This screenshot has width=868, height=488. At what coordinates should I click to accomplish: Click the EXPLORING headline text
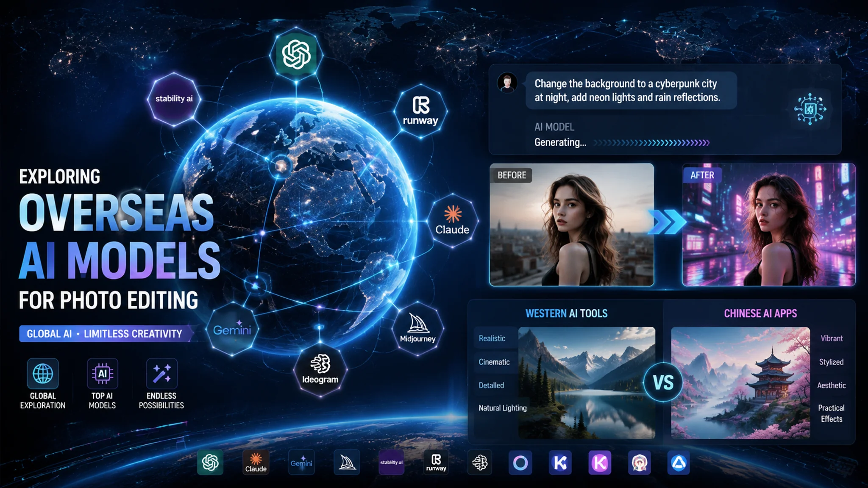(x=60, y=177)
